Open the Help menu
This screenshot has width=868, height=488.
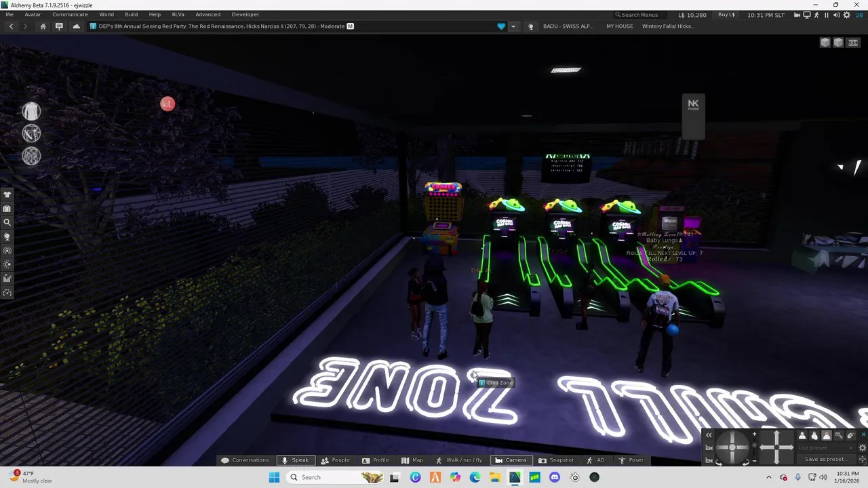coord(155,14)
